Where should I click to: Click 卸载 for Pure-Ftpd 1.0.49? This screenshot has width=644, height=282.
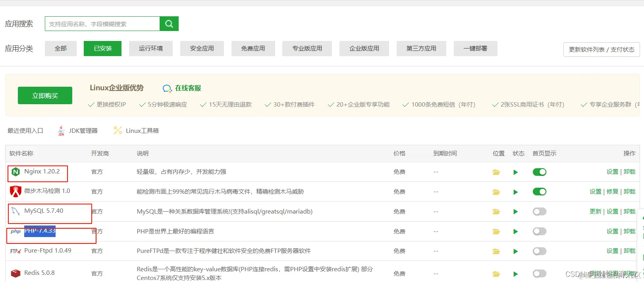629,251
